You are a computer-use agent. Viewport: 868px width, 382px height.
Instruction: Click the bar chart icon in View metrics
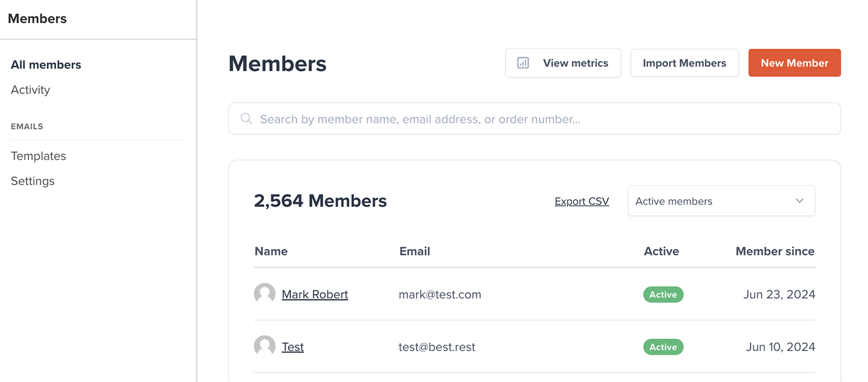[523, 63]
